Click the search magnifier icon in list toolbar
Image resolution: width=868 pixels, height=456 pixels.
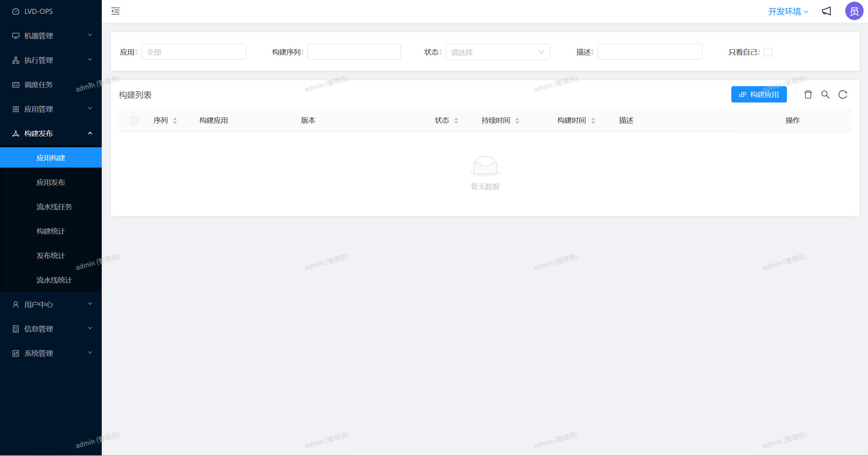(x=825, y=95)
